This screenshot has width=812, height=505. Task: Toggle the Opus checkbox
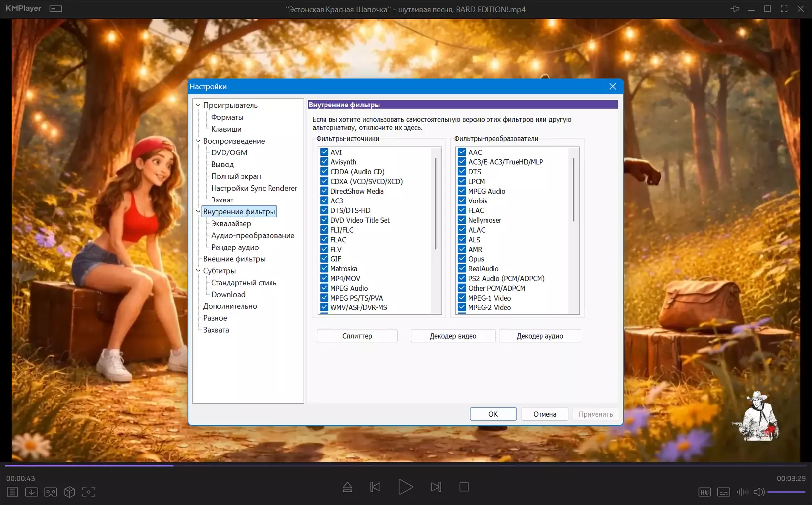[462, 259]
